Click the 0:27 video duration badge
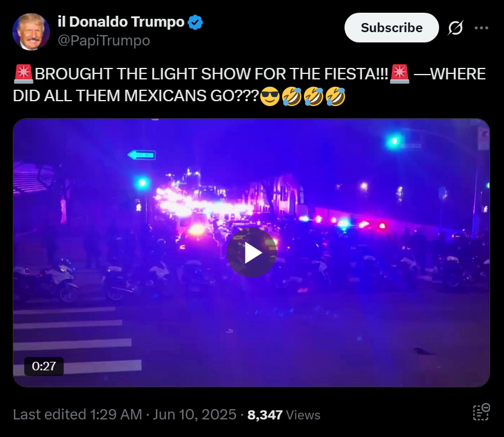The height and width of the screenshot is (437, 504). pos(44,366)
